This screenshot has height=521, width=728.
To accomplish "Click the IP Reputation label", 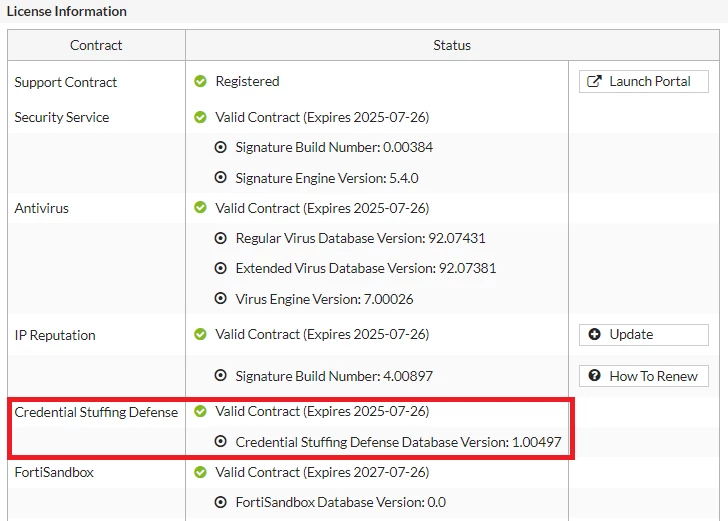I will tap(55, 335).
